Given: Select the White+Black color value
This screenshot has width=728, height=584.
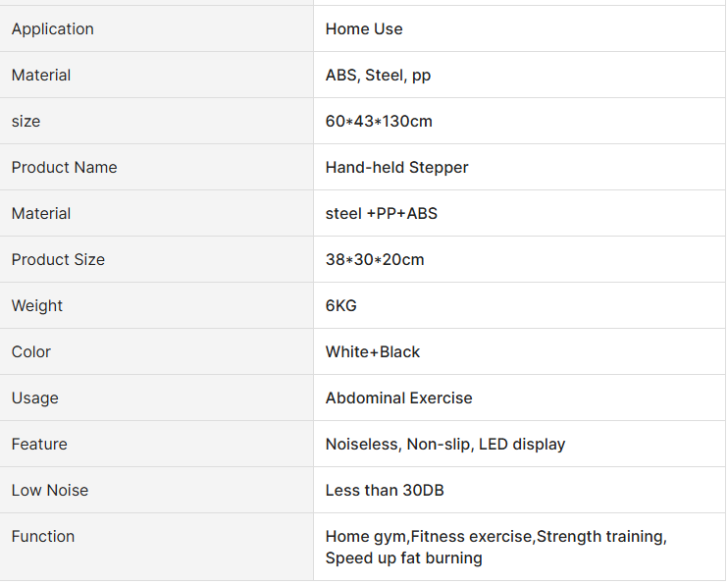Looking at the screenshot, I should coord(373,351).
